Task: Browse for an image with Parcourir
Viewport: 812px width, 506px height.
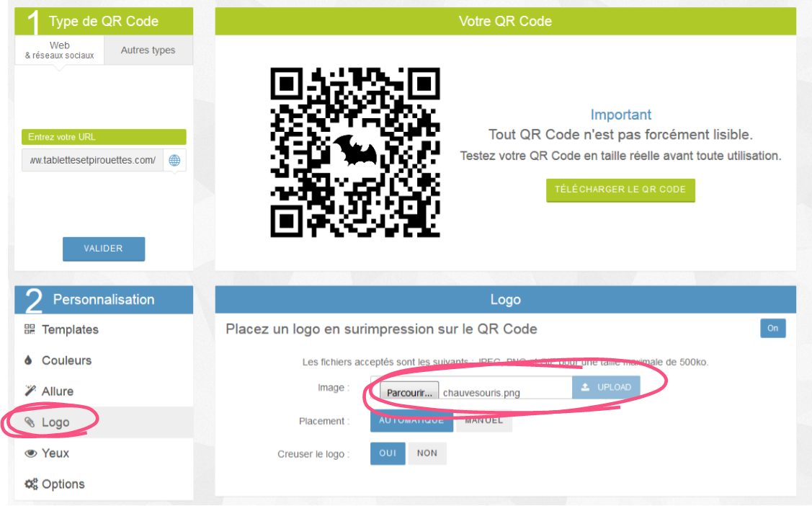Action: (409, 392)
